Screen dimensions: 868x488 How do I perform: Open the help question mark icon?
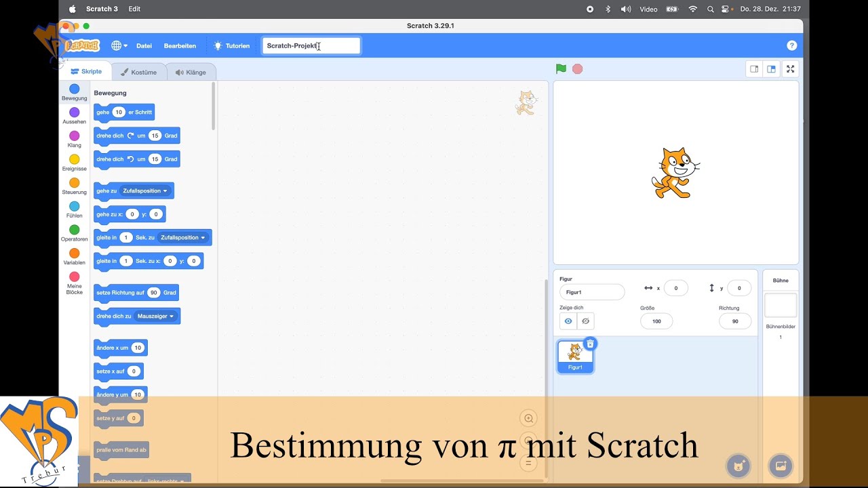[x=791, y=45]
